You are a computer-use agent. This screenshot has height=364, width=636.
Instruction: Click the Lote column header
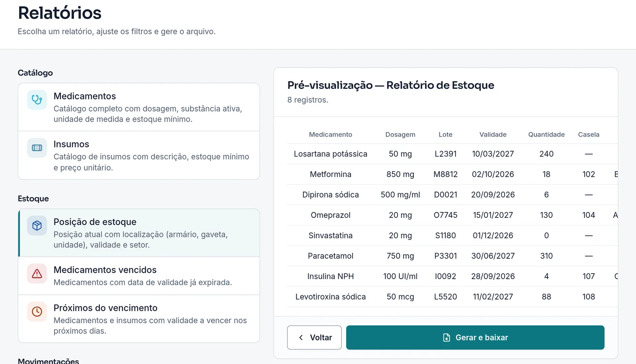(x=446, y=134)
